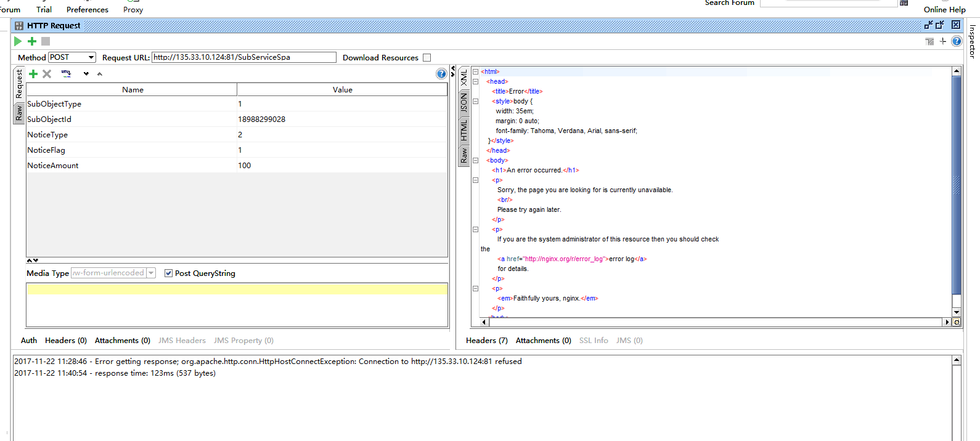The height and width of the screenshot is (441, 980).
Task: Open response Headers (7) tab
Action: 487,341
